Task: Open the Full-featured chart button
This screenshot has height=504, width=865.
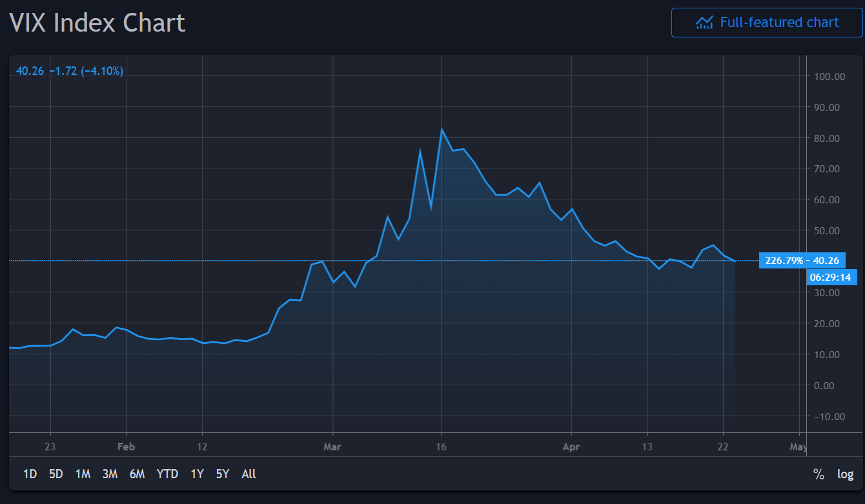Action: click(767, 23)
